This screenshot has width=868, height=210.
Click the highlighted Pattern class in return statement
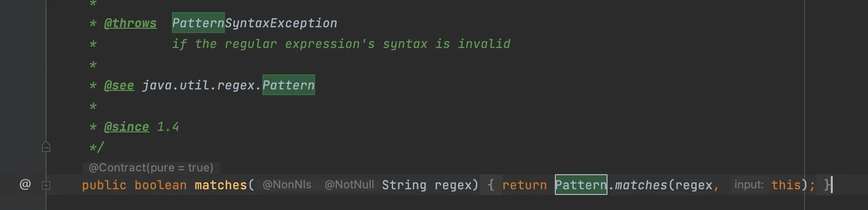coord(581,185)
